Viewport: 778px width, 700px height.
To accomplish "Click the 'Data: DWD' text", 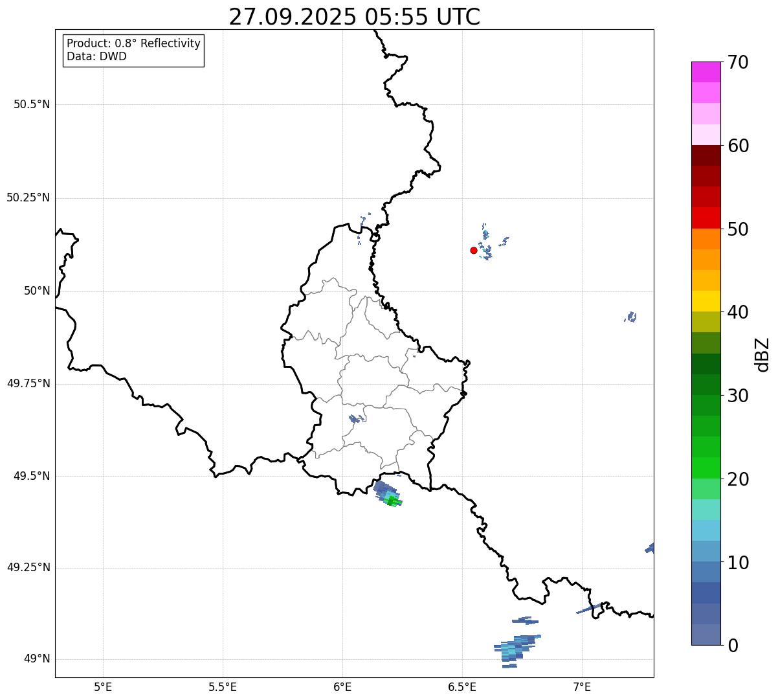I will (97, 56).
